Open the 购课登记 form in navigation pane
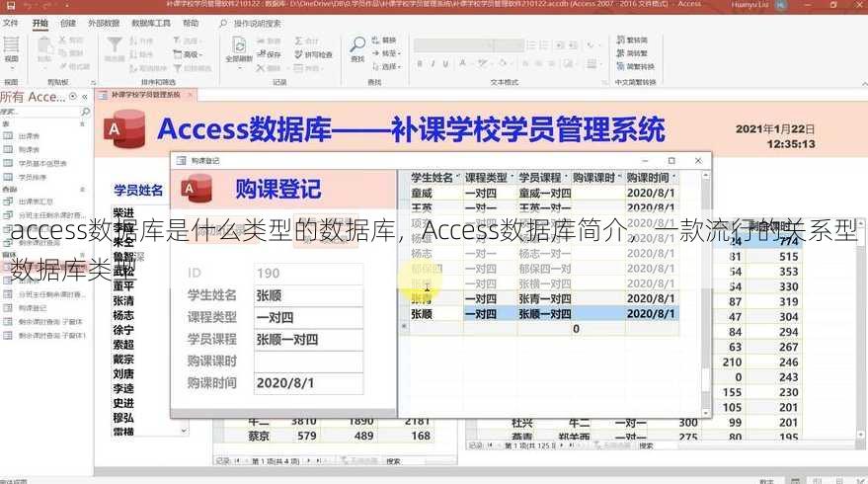This screenshot has width=868, height=484. pyautogui.click(x=33, y=308)
